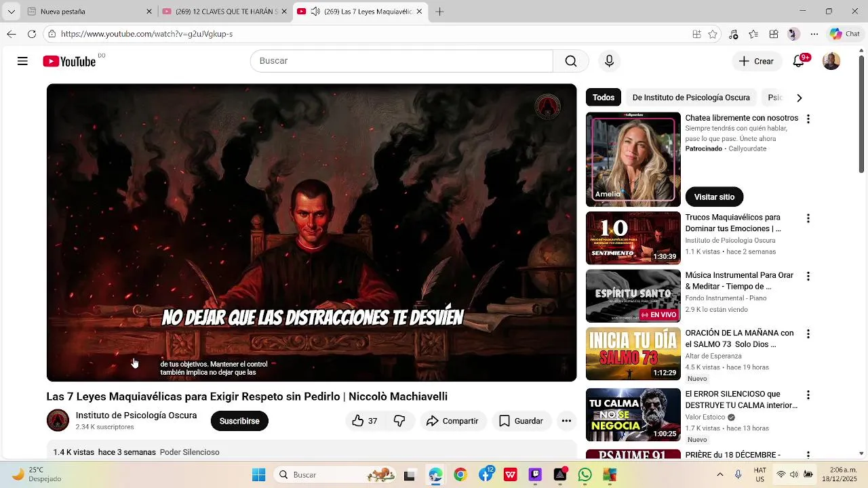868x488 pixels.
Task: Open Google Chrome from the taskbar
Action: coord(460,474)
